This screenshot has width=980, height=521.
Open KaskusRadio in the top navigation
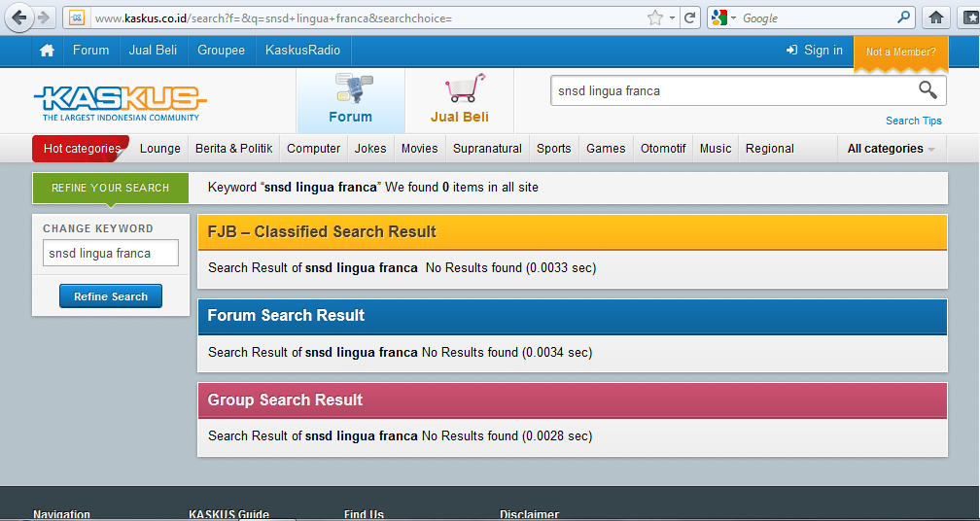pyautogui.click(x=303, y=51)
